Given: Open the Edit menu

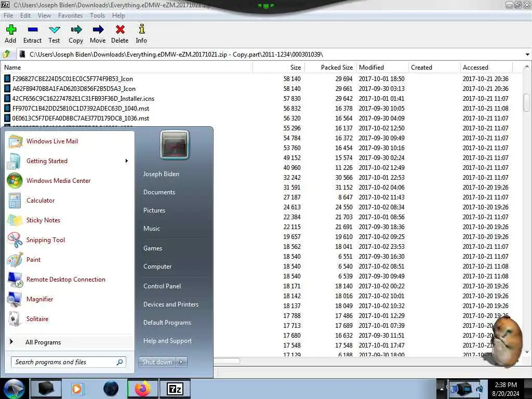Looking at the screenshot, I should tap(25, 16).
